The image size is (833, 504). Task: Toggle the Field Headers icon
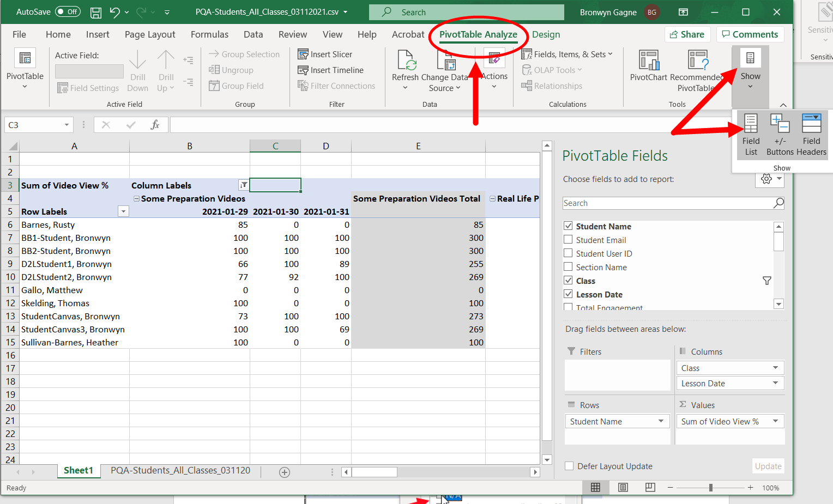click(x=811, y=124)
